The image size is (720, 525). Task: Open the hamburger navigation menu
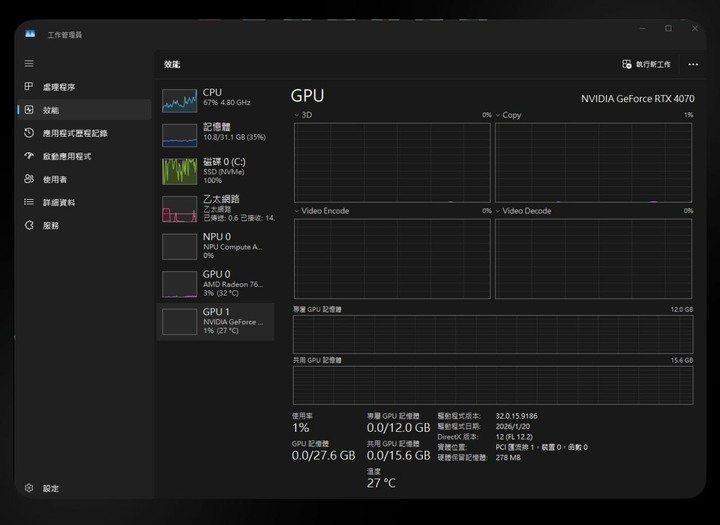pos(29,63)
